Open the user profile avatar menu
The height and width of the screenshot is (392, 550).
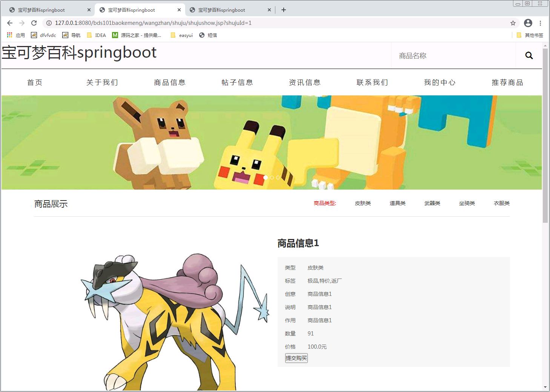(528, 23)
